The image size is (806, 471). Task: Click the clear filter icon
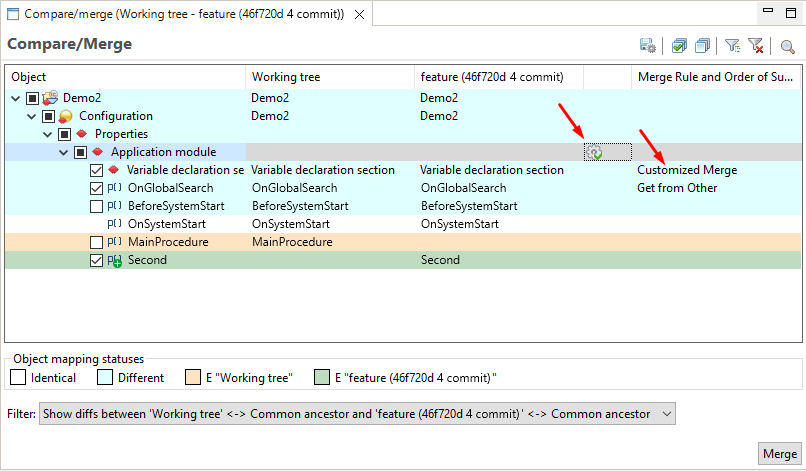pos(756,46)
